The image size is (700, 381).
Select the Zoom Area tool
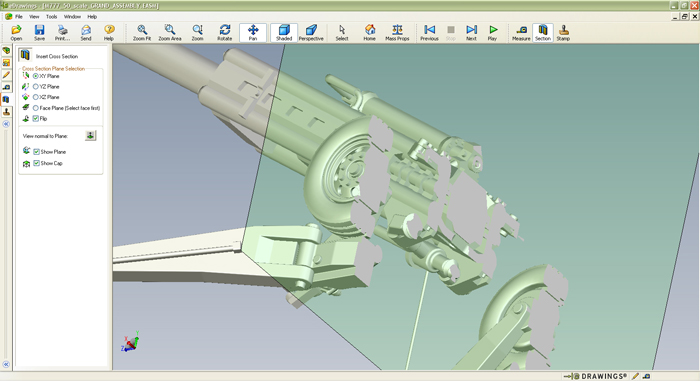(170, 33)
